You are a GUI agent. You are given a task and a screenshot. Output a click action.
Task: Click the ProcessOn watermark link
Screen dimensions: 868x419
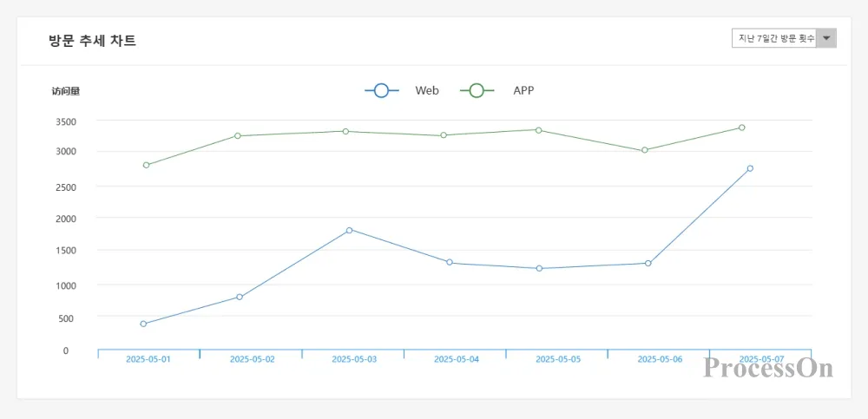point(768,369)
